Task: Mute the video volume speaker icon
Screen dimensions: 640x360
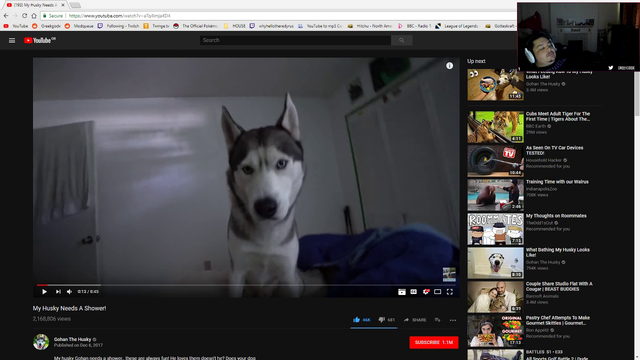Action: click(69, 291)
